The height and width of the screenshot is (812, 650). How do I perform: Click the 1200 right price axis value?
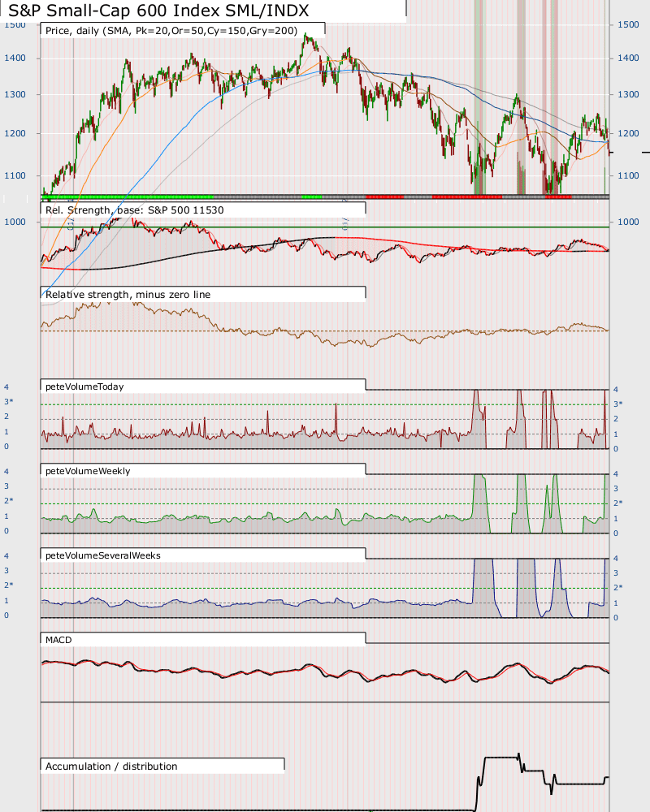pyautogui.click(x=628, y=134)
